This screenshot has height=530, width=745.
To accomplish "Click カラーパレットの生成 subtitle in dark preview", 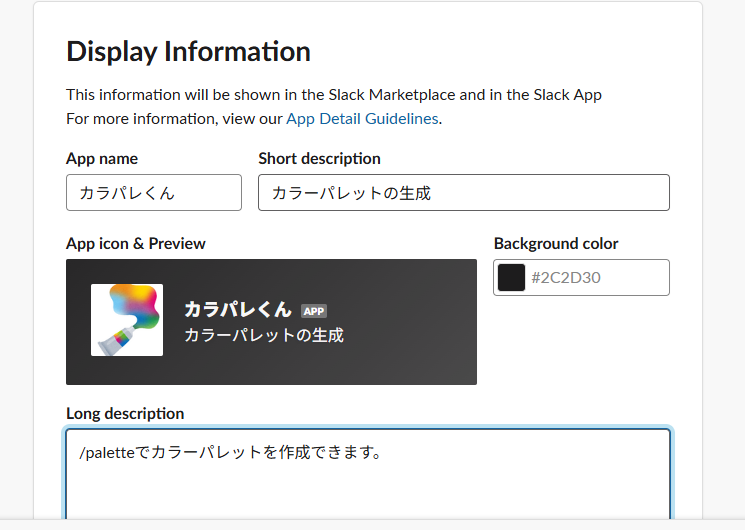I will click(264, 335).
